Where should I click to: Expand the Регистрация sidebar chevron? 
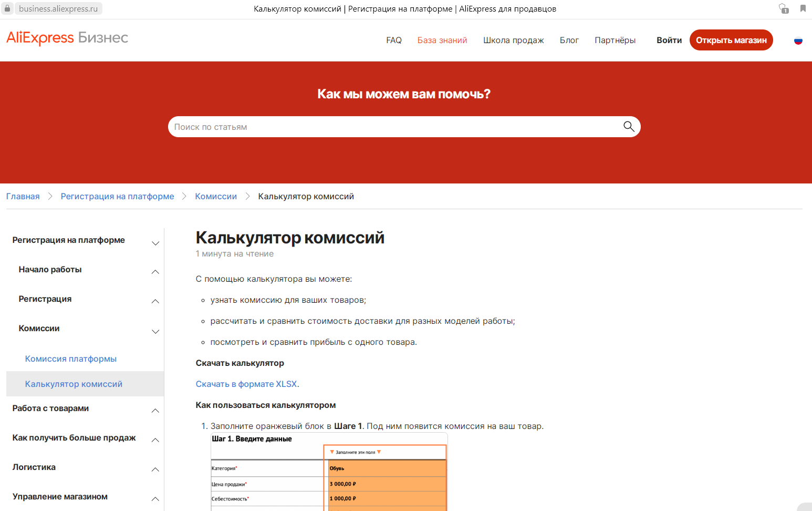click(155, 301)
